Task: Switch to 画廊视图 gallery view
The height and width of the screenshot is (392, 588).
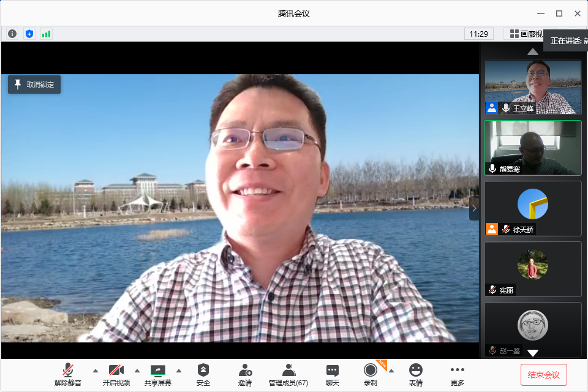Action: click(524, 34)
